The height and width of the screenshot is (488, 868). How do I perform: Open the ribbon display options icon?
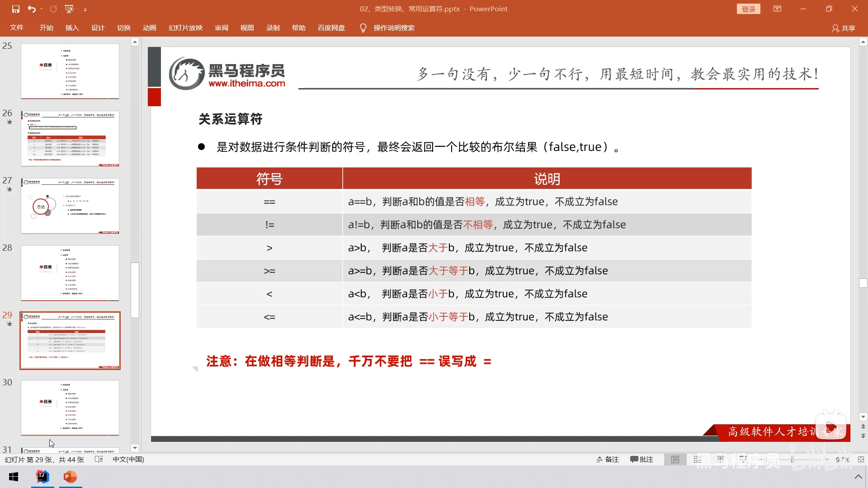pos(777,9)
